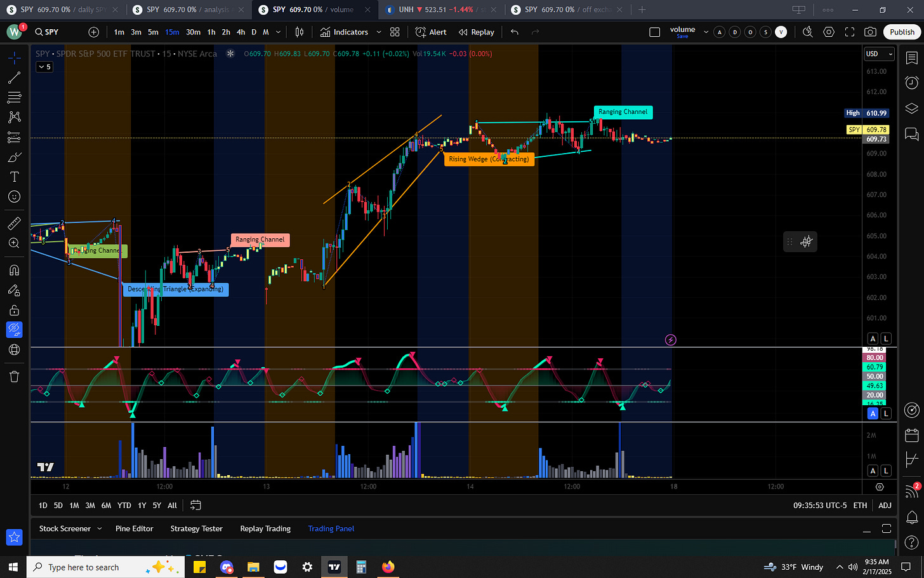
Task: Open the watchlist panel icon
Action: point(911,58)
